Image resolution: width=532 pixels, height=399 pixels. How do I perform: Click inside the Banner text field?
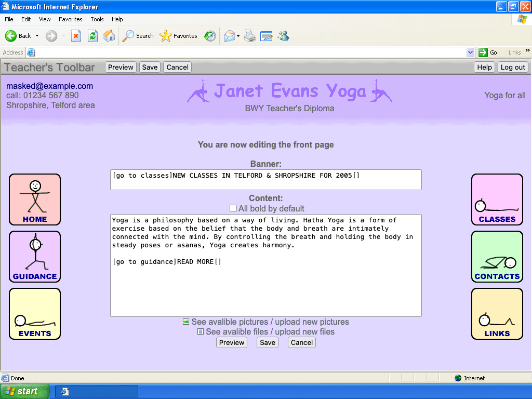point(266,180)
